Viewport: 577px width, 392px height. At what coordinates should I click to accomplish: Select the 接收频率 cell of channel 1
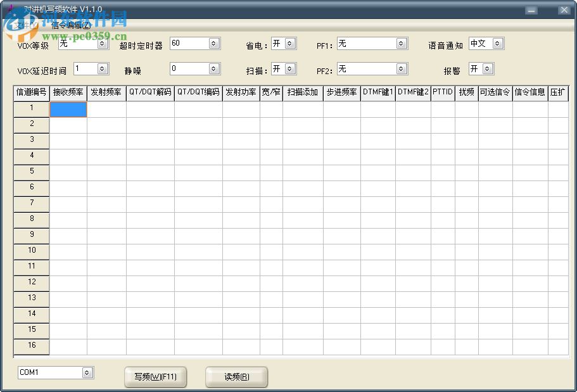pos(68,109)
